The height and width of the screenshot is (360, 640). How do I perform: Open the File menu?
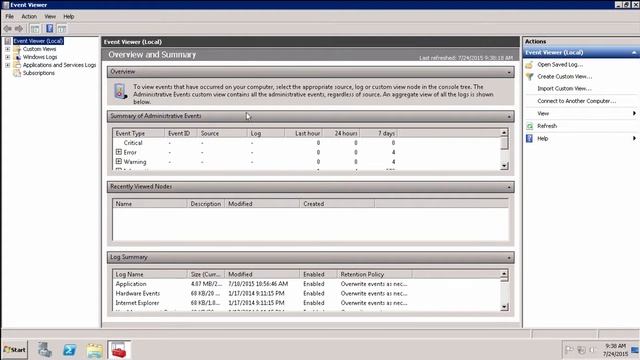tap(9, 16)
